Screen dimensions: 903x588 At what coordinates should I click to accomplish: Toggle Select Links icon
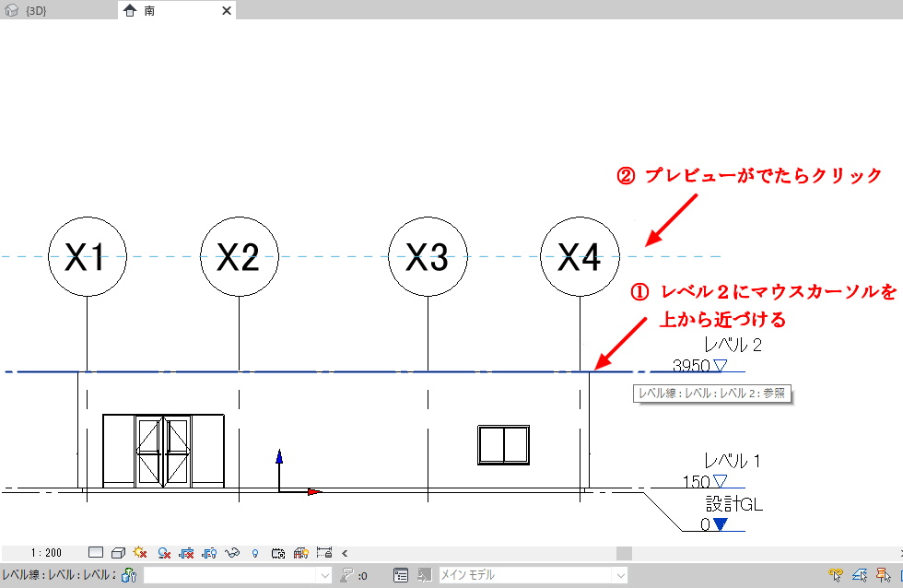click(x=836, y=575)
